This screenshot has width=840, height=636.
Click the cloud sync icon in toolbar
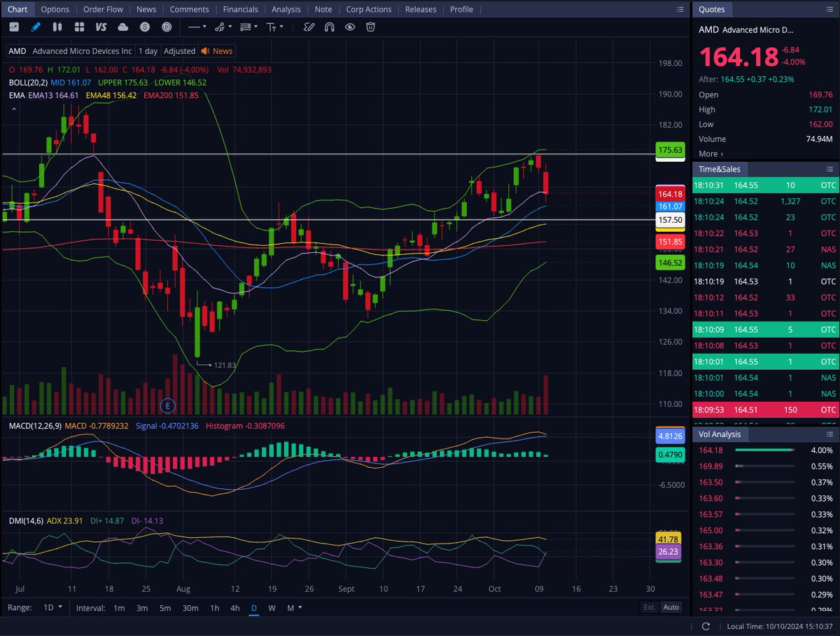pos(123,27)
